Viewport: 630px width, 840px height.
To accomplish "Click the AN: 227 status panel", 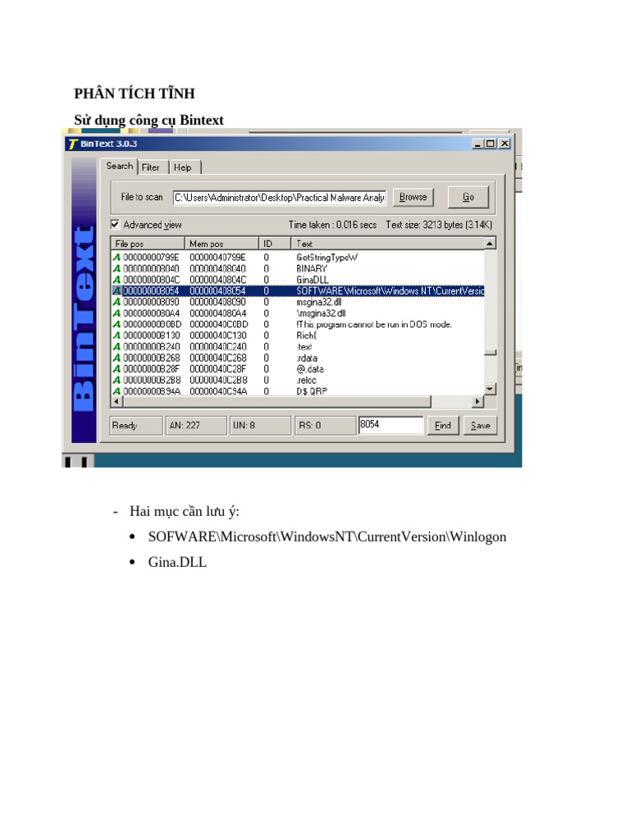I will (196, 426).
